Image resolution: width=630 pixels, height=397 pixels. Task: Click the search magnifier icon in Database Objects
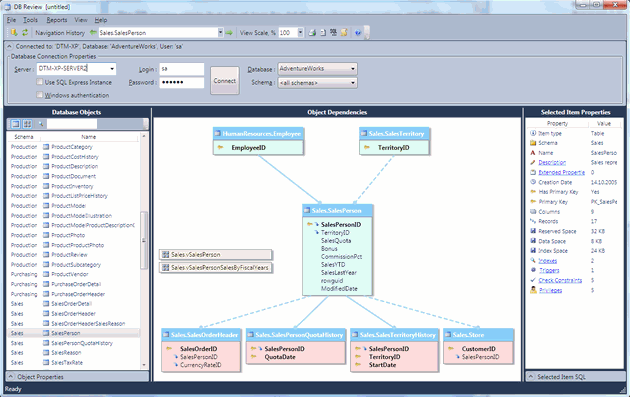[x=41, y=124]
